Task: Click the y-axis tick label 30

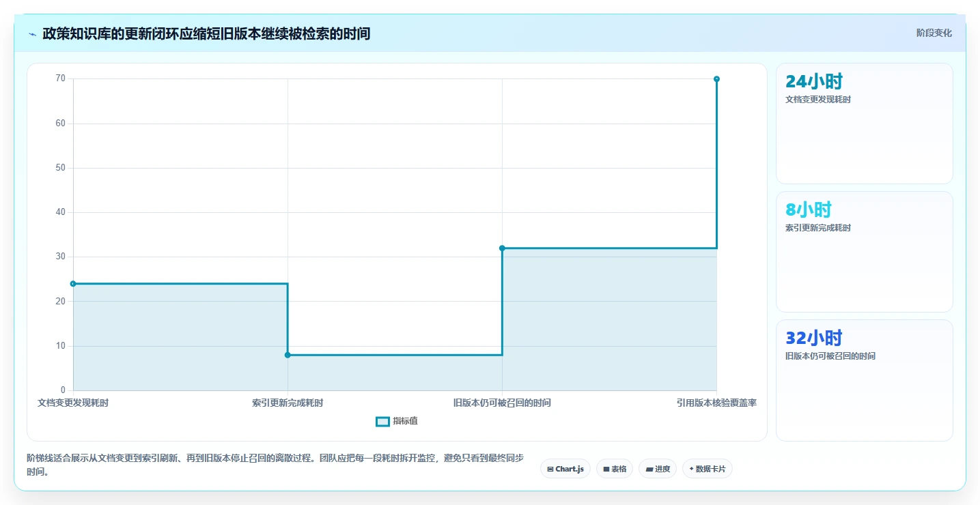Action: click(61, 257)
